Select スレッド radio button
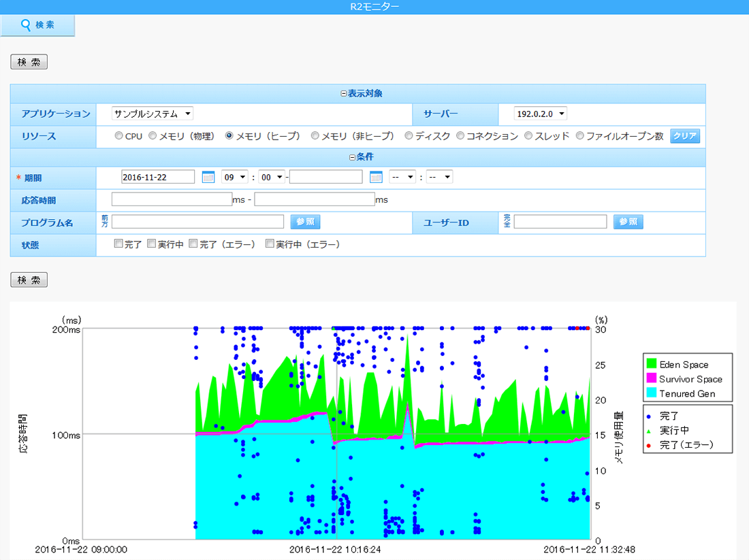 [x=528, y=135]
